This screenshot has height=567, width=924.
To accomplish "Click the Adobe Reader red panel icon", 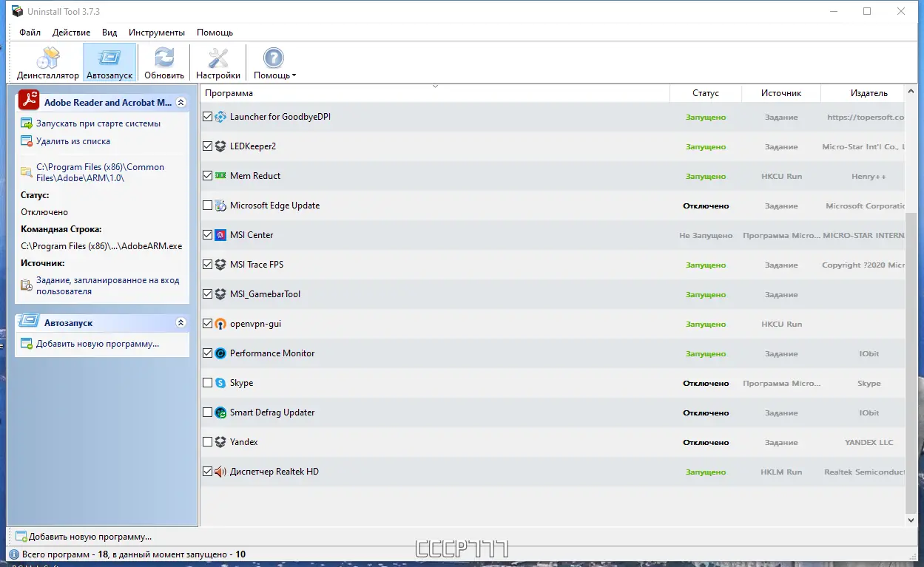I will [29, 101].
